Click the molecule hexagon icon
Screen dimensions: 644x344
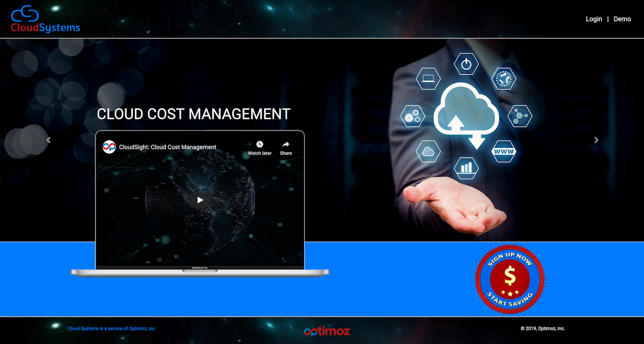pos(520,116)
